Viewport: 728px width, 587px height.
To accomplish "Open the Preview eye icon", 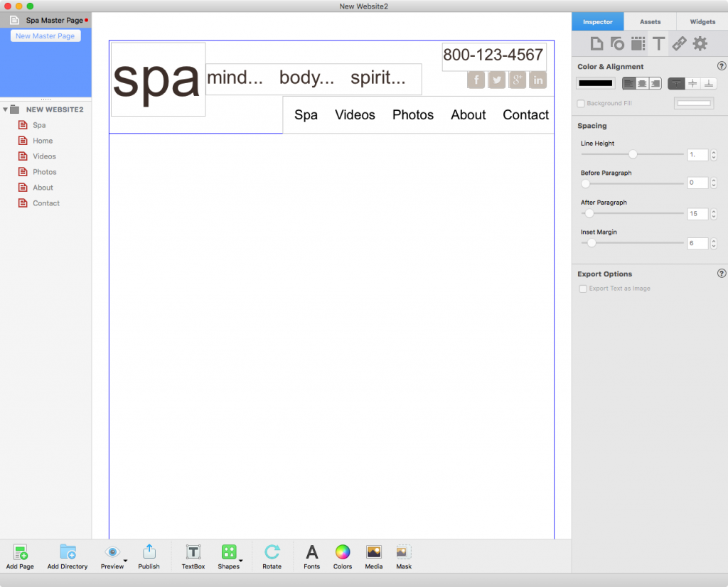I will tap(112, 552).
